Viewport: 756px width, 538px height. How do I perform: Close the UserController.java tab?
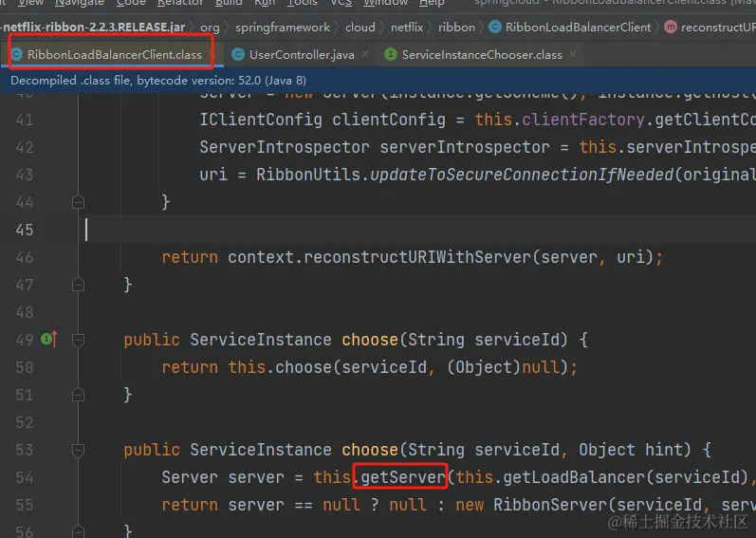(365, 54)
